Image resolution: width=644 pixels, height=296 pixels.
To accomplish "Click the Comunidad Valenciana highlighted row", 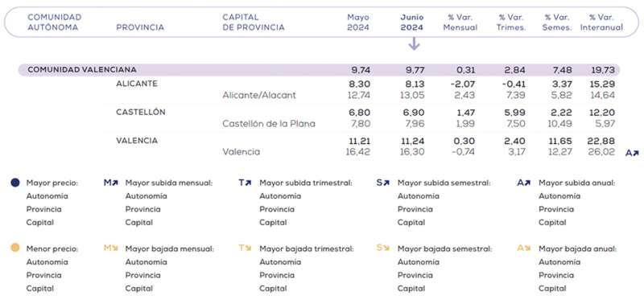I will coord(319,70).
